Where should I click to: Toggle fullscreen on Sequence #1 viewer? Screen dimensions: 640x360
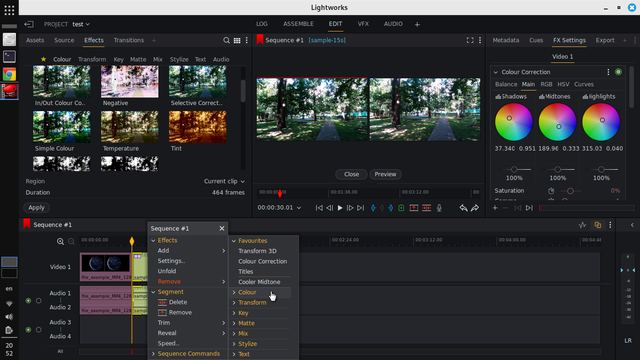[470, 40]
